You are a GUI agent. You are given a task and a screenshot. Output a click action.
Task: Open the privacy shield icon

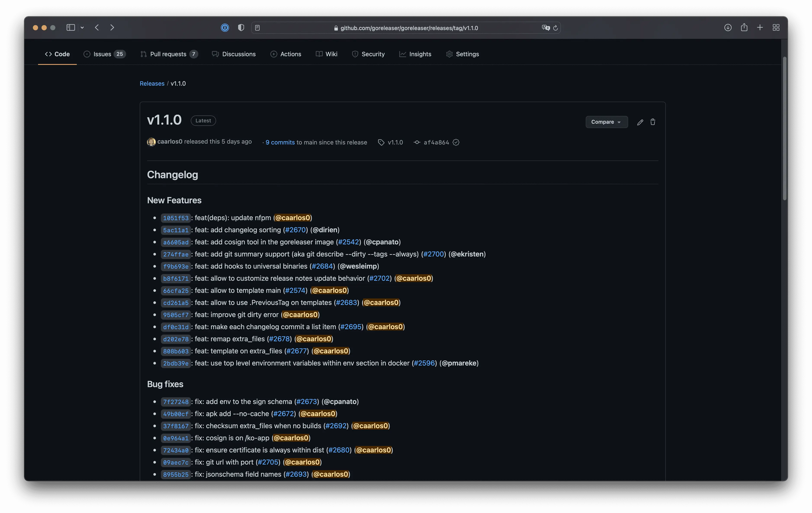pos(241,28)
